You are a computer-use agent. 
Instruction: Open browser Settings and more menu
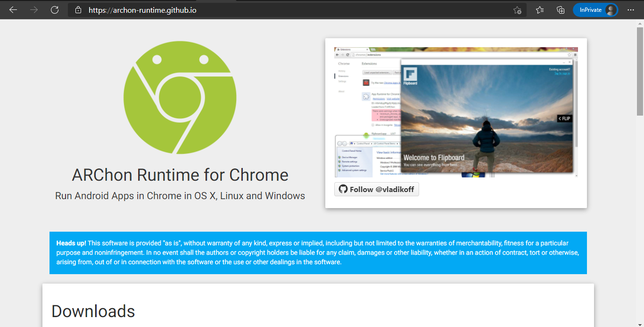(x=631, y=10)
